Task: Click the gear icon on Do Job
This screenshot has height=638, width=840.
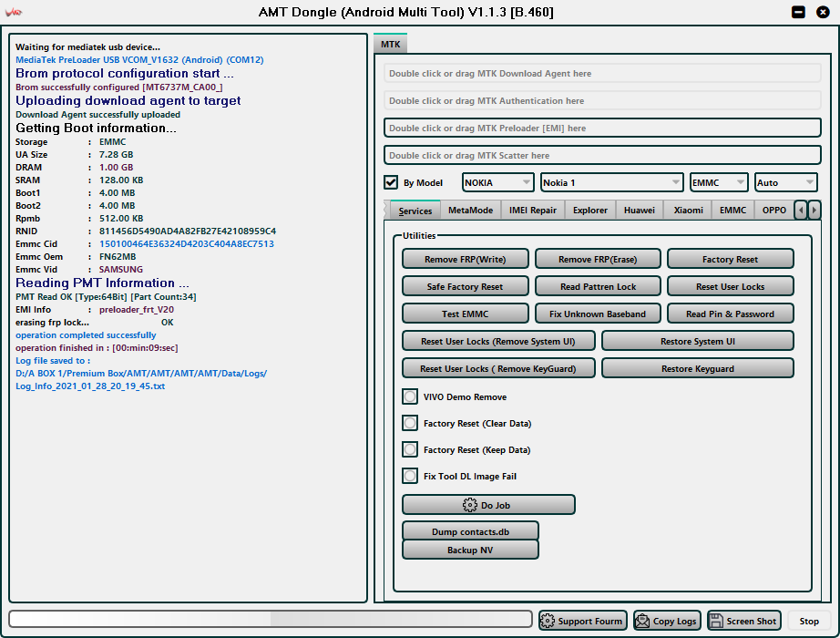Action: tap(469, 505)
